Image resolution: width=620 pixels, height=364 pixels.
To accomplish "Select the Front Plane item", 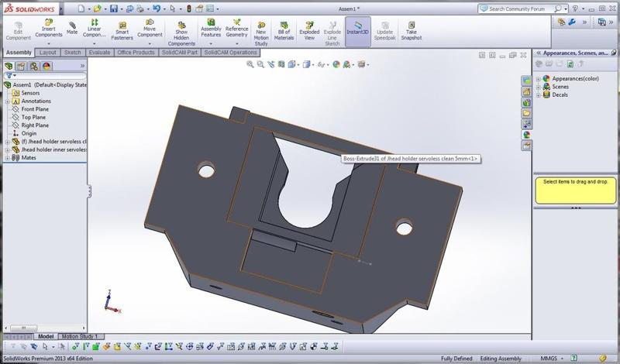I will click(x=30, y=109).
